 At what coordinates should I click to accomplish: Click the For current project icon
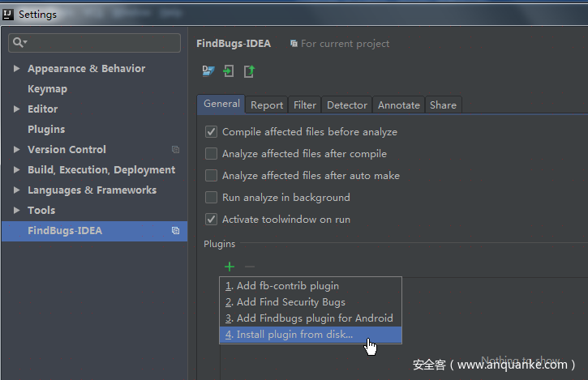click(294, 44)
